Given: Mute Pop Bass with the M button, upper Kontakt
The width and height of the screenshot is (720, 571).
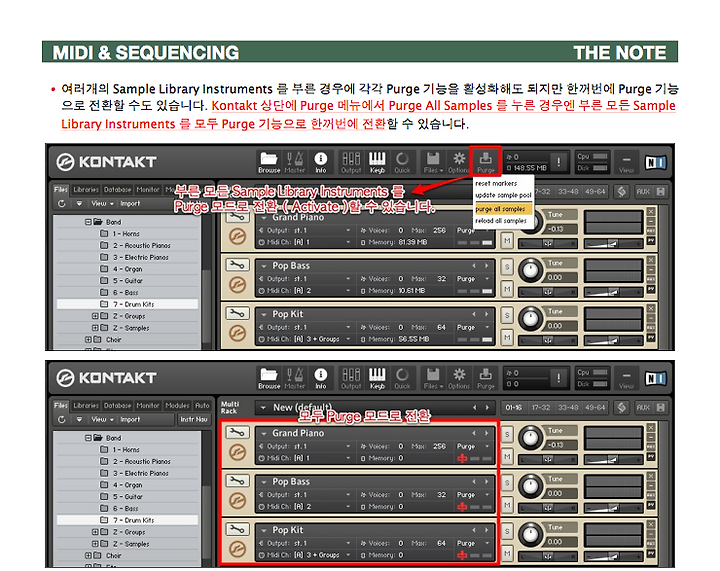Looking at the screenshot, I should click(x=507, y=289).
